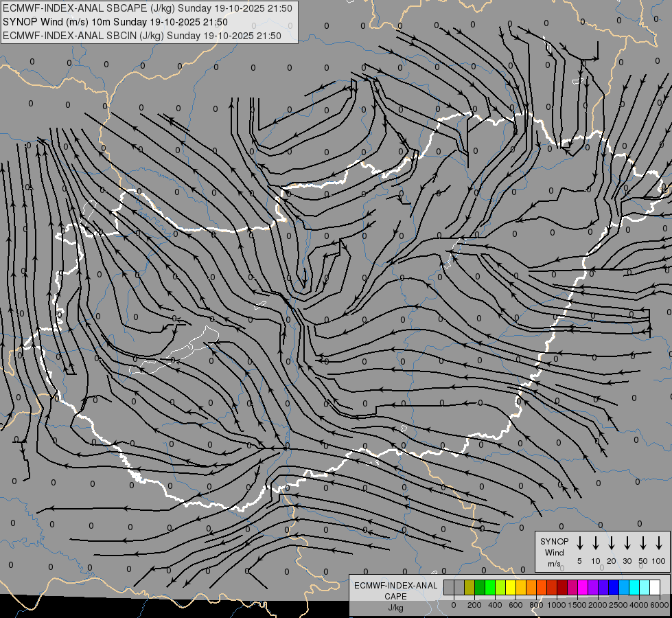
Task: Choose the bright magenta CAPE legend swatch
Action: coord(583,587)
